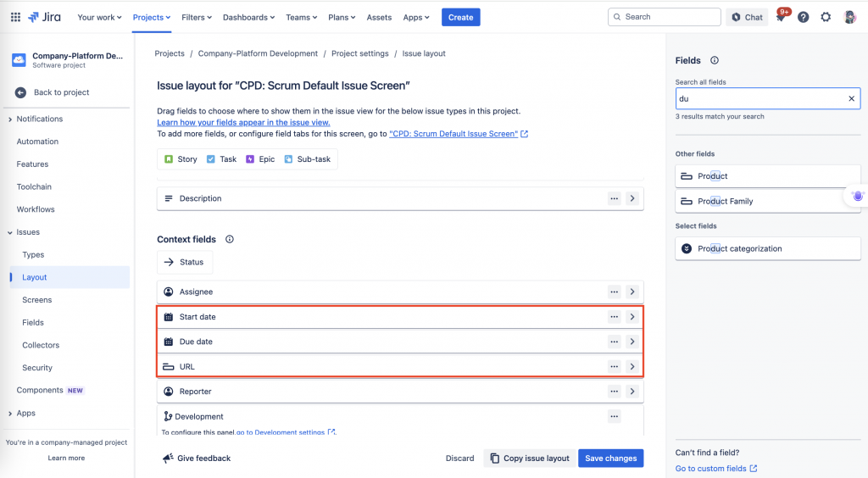The height and width of the screenshot is (478, 868).
Task: Open more options for Start date
Action: click(x=614, y=317)
